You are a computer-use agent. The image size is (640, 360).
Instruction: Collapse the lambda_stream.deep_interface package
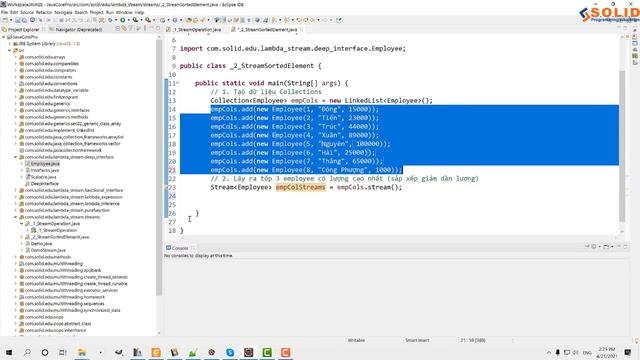(x=16, y=157)
